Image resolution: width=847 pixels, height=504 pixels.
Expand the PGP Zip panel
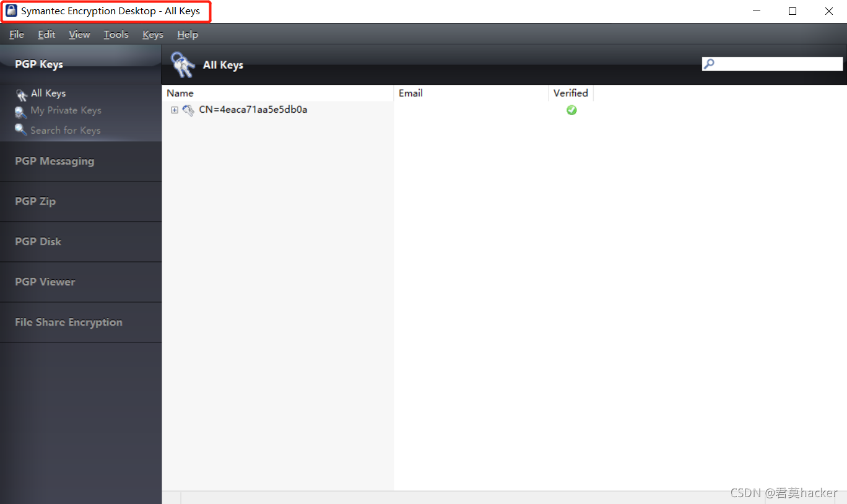click(x=80, y=201)
